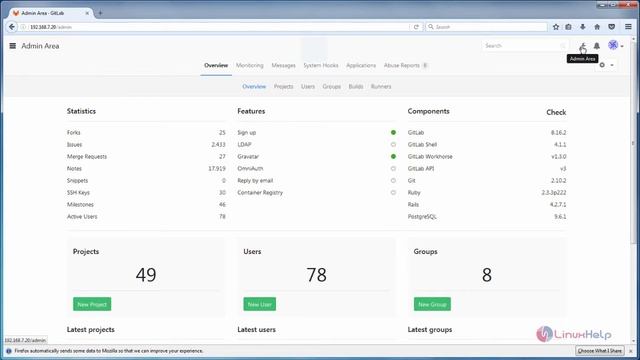The height and width of the screenshot is (360, 640).
Task: Click the Reply by email status indicator
Action: click(393, 180)
